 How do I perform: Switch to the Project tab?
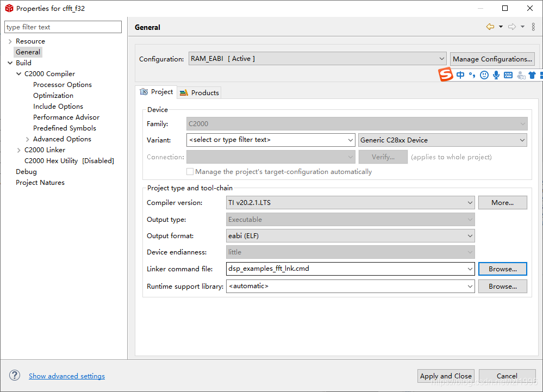(x=156, y=92)
